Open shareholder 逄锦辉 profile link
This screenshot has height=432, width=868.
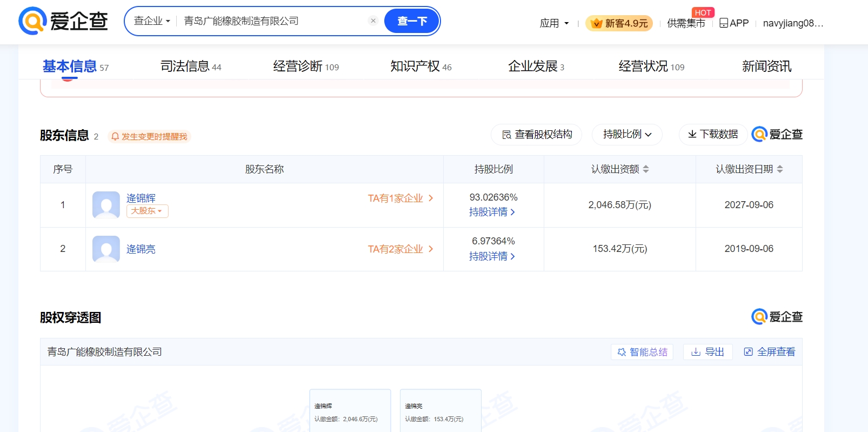(x=141, y=198)
